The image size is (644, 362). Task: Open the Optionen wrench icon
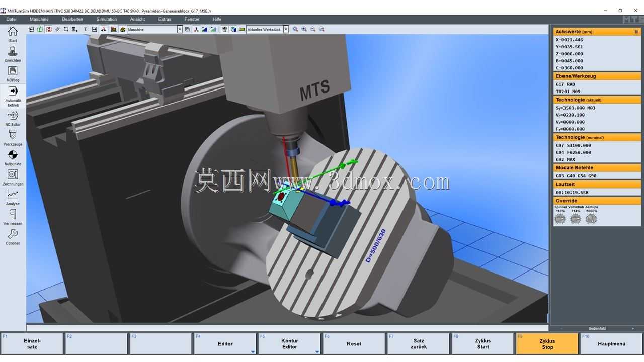point(13,234)
